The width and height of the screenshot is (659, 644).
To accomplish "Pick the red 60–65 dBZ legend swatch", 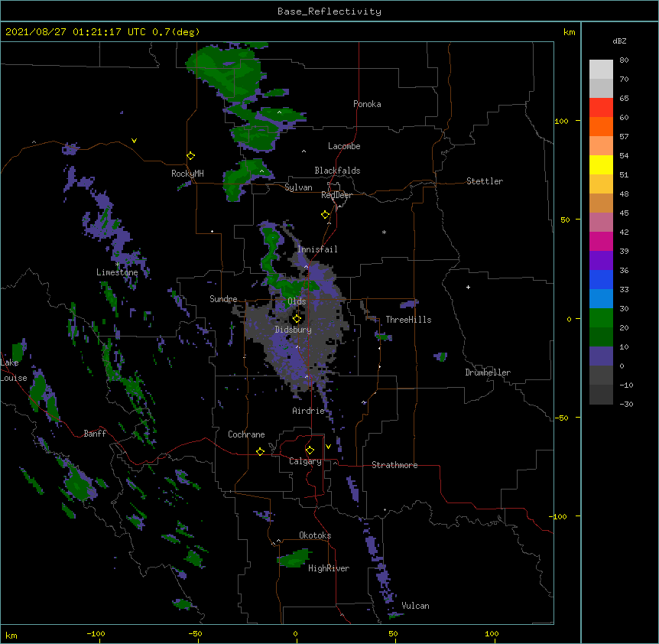I will (601, 107).
